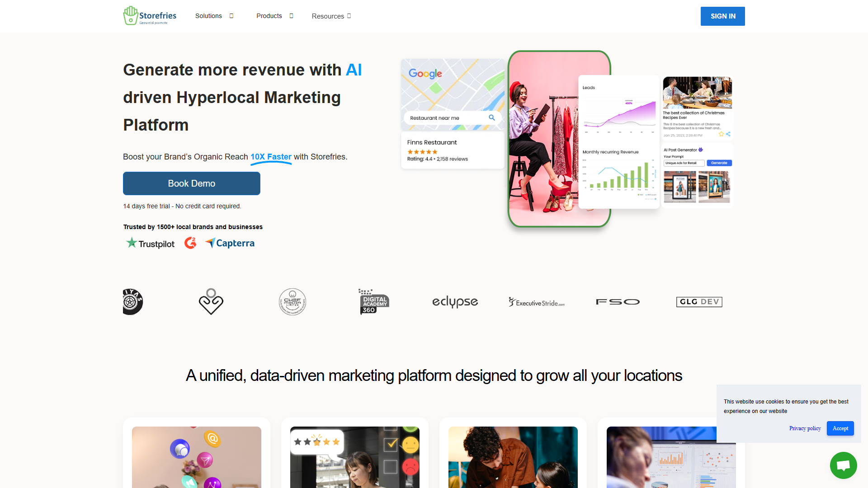Expand the Solutions menu arrow
The image size is (868, 488).
pos(231,16)
